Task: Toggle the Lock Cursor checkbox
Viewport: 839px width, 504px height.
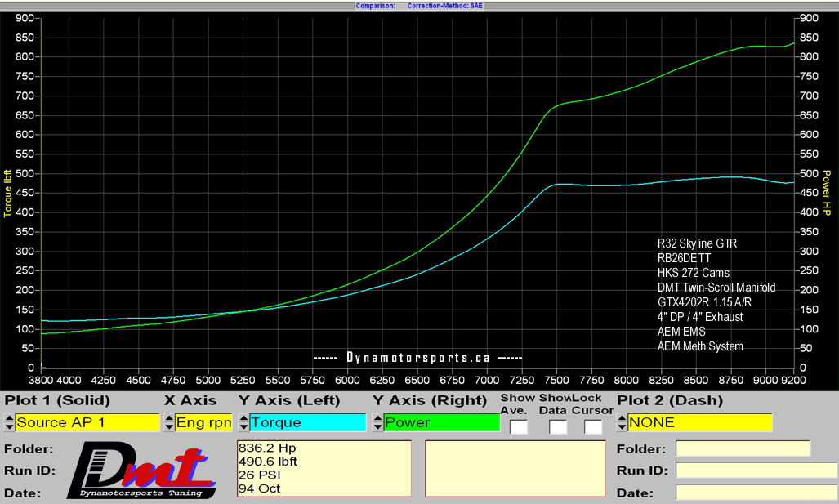Action: 593,427
